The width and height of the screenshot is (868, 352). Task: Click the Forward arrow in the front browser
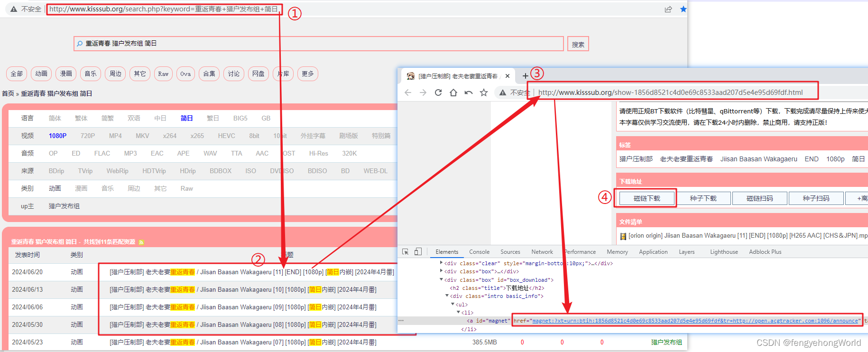[x=423, y=93]
